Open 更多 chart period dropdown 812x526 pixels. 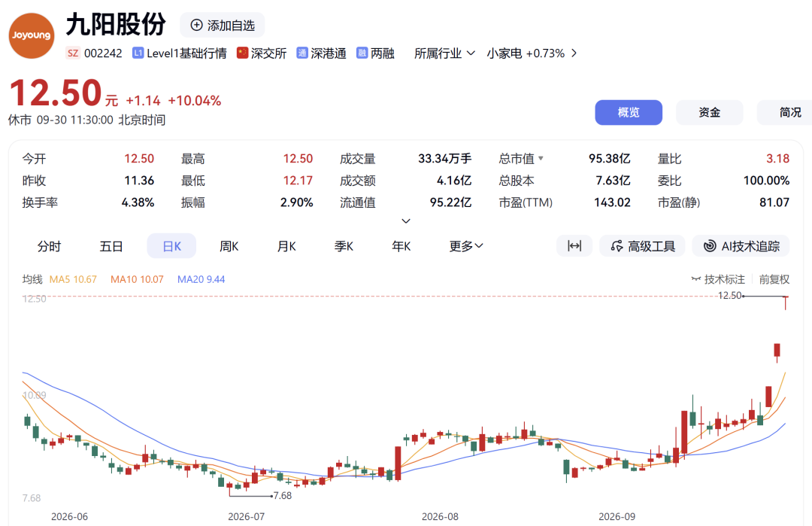pyautogui.click(x=466, y=245)
